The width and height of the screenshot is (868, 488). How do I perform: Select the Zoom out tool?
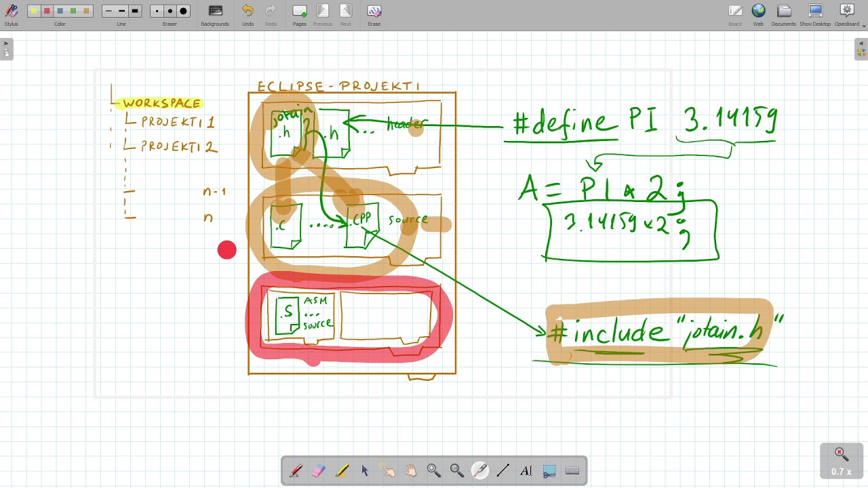click(457, 470)
